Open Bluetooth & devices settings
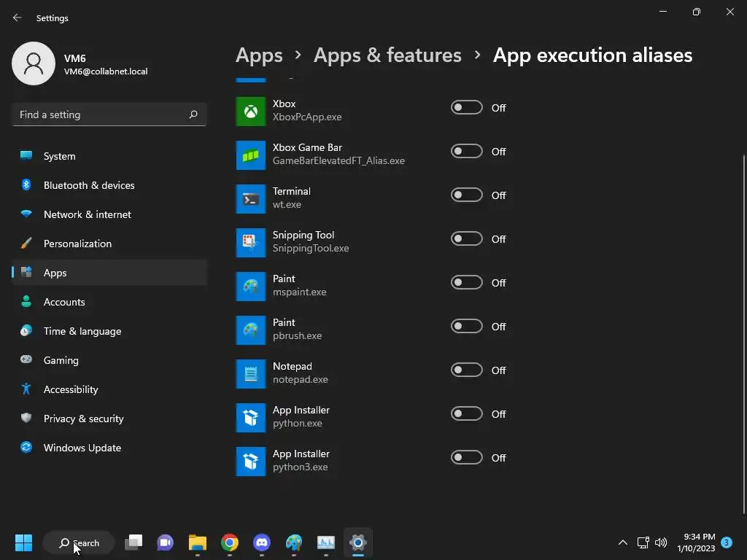This screenshot has width=747, height=560. [109, 185]
